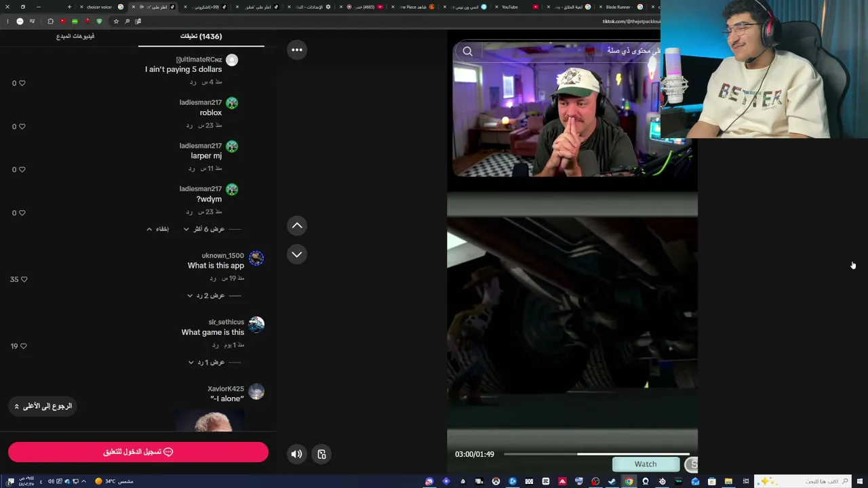Seek the video progress bar
This screenshot has height=488, width=868.
click(x=597, y=454)
